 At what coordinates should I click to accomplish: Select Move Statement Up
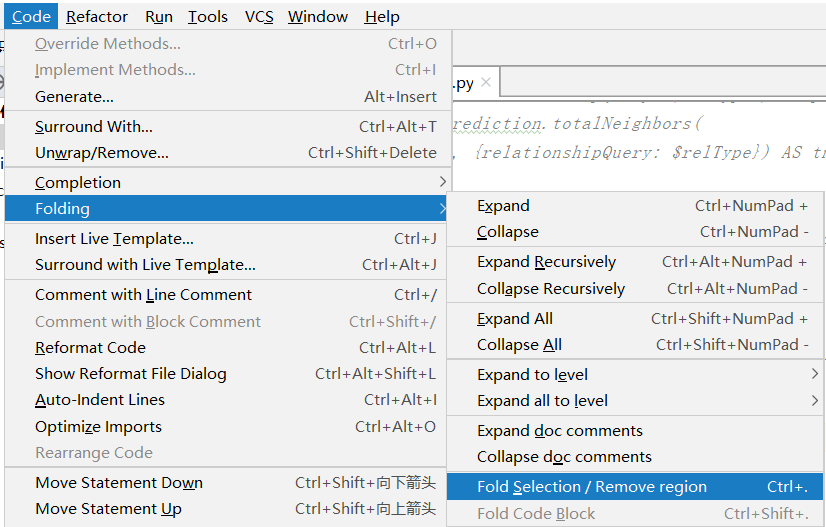pos(225,509)
